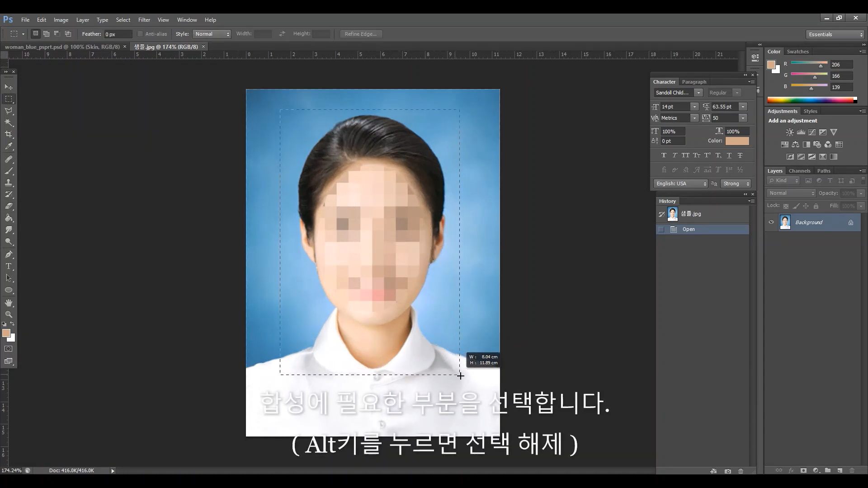
Task: Open the Filter menu
Action: 144,20
